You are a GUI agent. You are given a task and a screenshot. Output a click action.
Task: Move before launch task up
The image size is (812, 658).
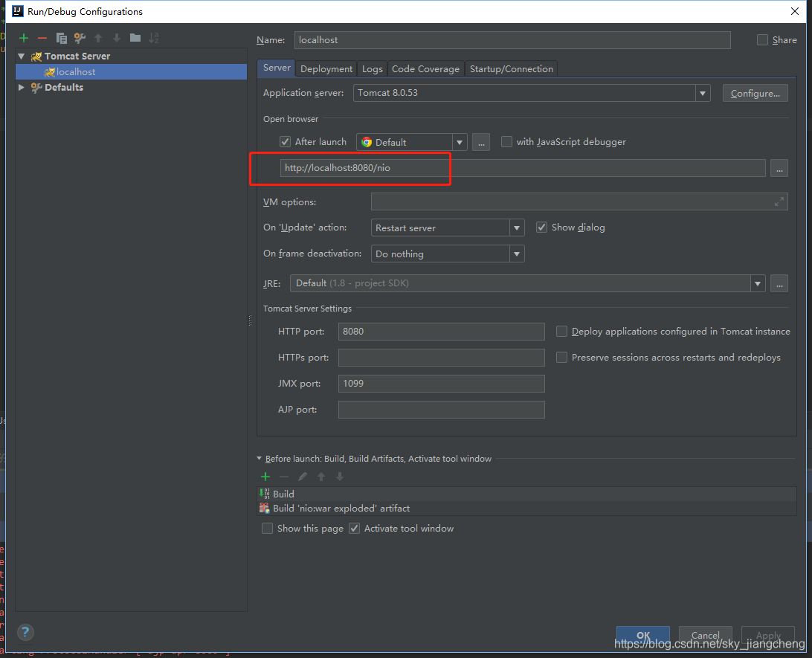pyautogui.click(x=321, y=477)
